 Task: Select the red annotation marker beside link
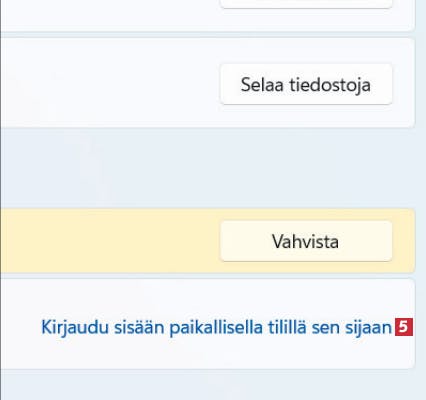coord(404,327)
